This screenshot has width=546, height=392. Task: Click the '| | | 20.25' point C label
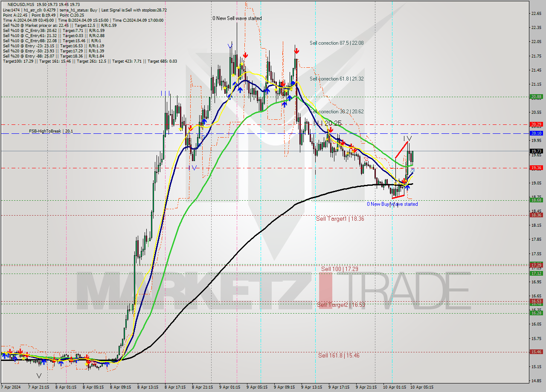(x=328, y=123)
